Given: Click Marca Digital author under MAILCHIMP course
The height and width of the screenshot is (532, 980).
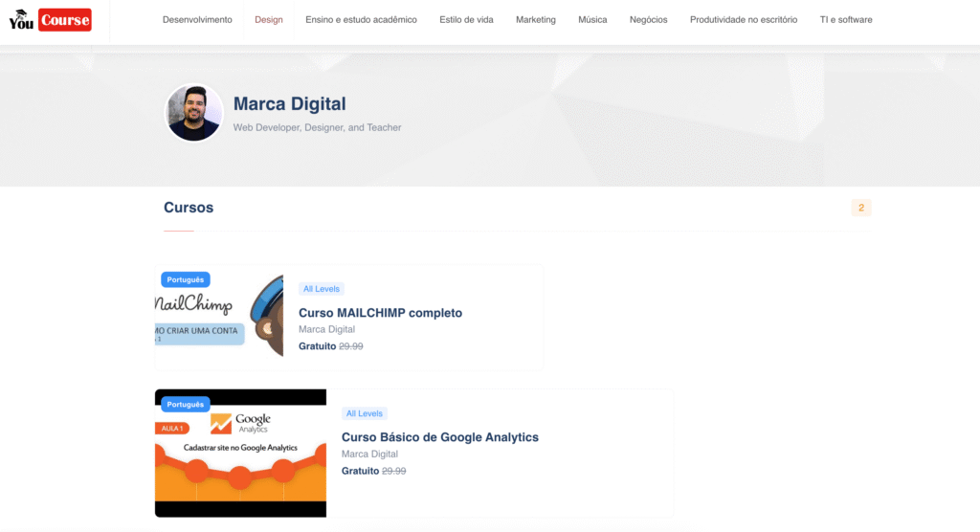Looking at the screenshot, I should point(326,329).
